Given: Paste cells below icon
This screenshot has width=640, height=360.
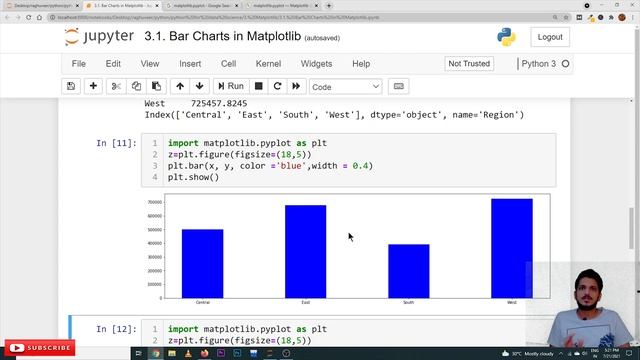Looking at the screenshot, I should tap(156, 86).
